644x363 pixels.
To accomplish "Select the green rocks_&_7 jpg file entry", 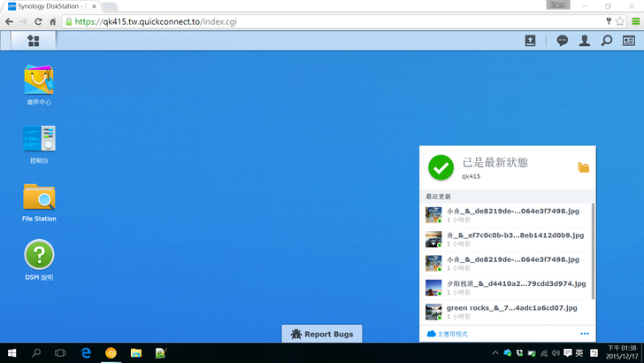I will [x=507, y=312].
